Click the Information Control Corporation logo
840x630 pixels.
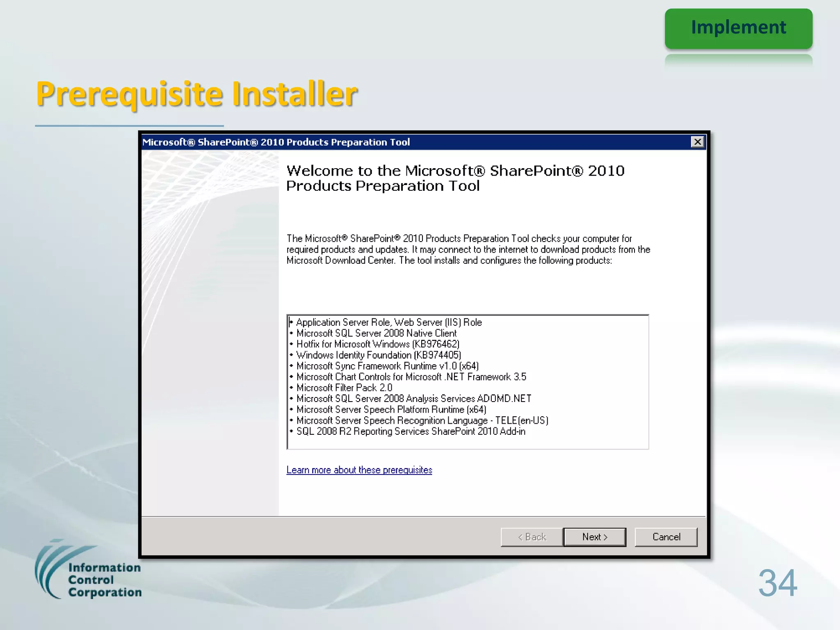tap(89, 569)
